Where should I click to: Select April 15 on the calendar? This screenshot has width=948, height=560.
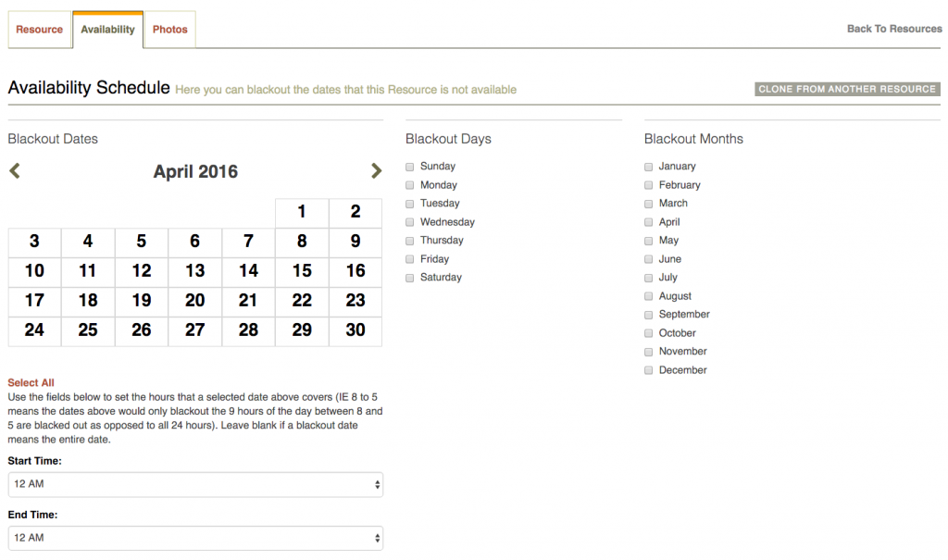tap(302, 271)
